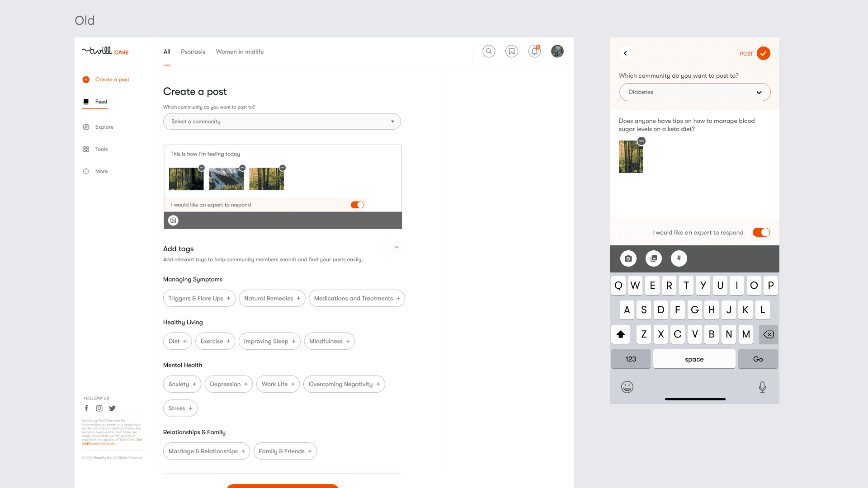Toggle desktop expert response switch
This screenshot has width=868, height=488.
point(357,205)
